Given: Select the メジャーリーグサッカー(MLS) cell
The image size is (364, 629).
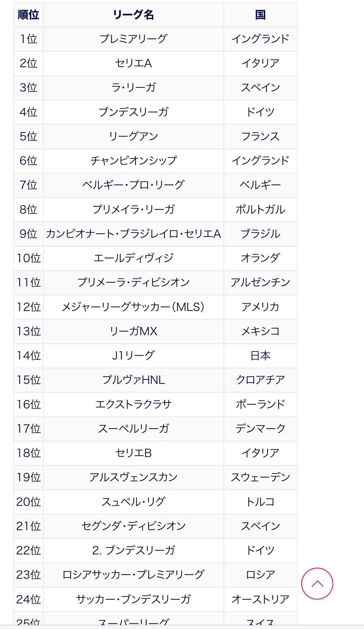Looking at the screenshot, I should (133, 307).
